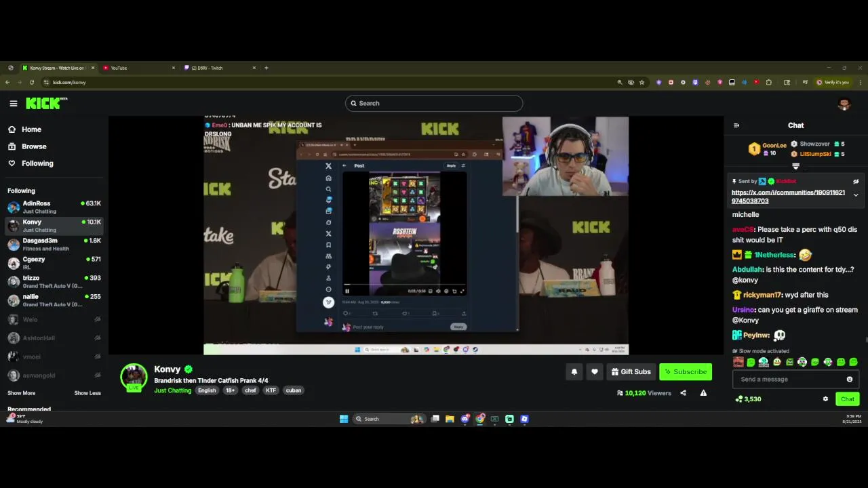Open Following in the sidebar
The image size is (868, 488).
pyautogui.click(x=31, y=163)
